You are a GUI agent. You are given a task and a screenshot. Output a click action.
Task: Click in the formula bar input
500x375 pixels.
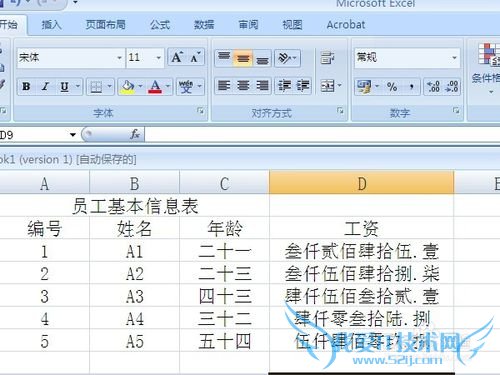(x=322, y=135)
